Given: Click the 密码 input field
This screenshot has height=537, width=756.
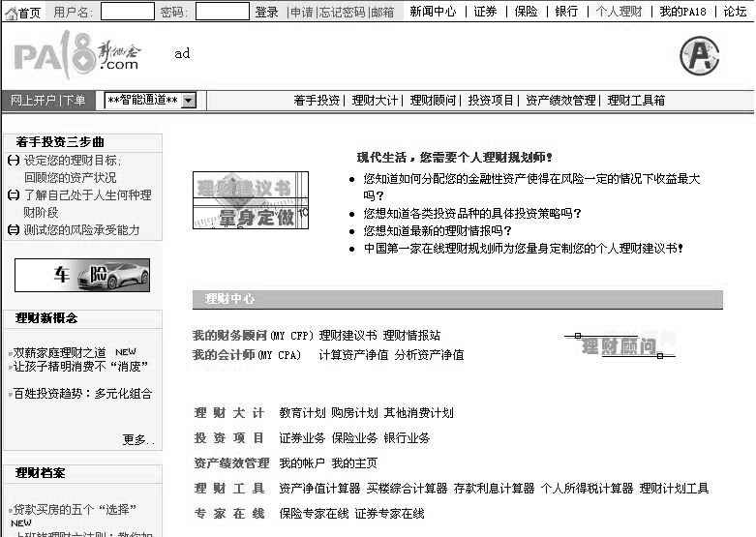Looking at the screenshot, I should tap(223, 12).
